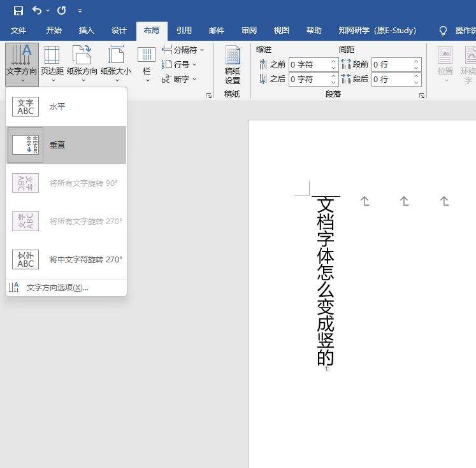Expand the 断字 hyphenation dropdown
This screenshot has width=476, height=468.
180,80
